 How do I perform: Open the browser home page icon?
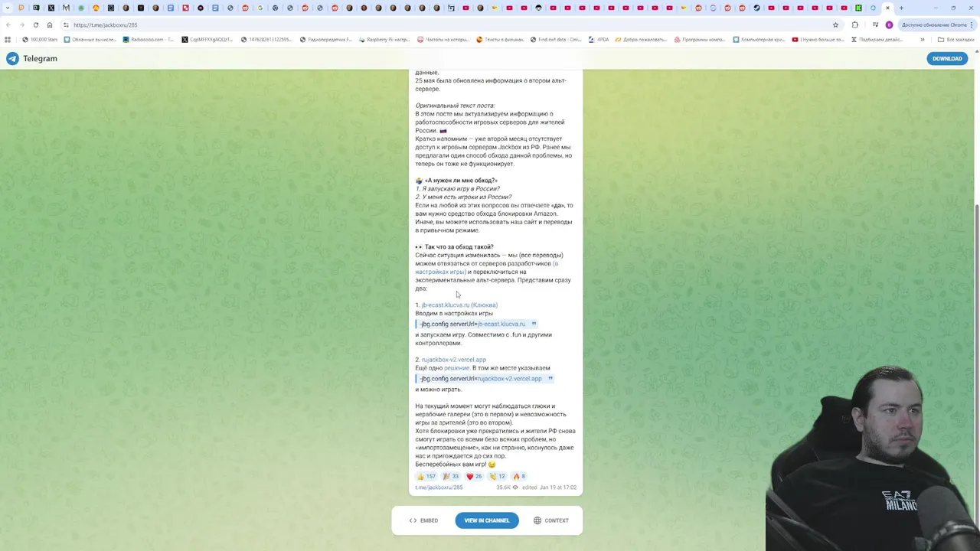(50, 24)
